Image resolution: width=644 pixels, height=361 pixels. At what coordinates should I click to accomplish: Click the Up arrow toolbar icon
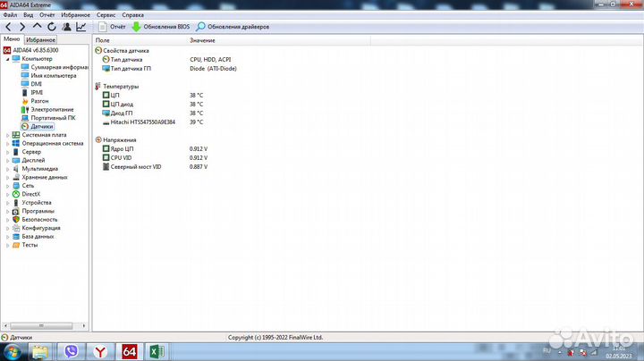coord(37,27)
